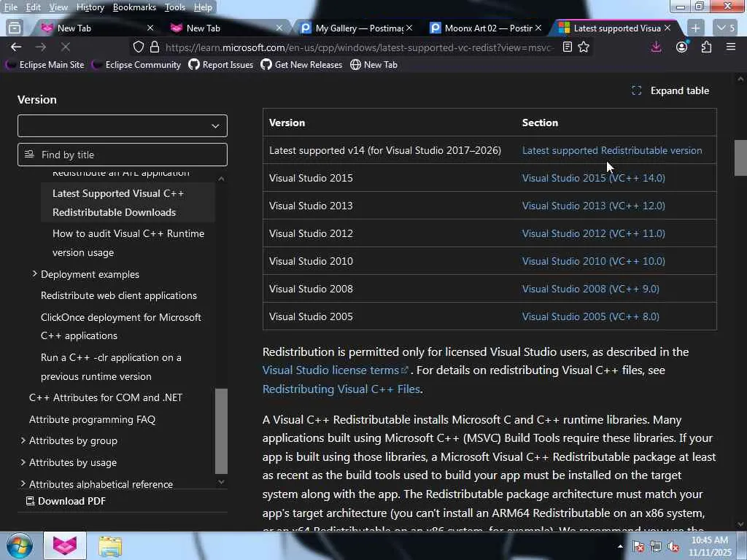
Task: Open the History menu
Action: coord(90,7)
